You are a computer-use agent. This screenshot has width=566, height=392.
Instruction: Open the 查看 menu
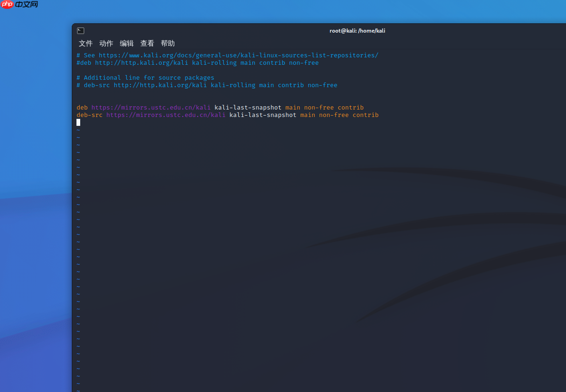click(x=147, y=43)
